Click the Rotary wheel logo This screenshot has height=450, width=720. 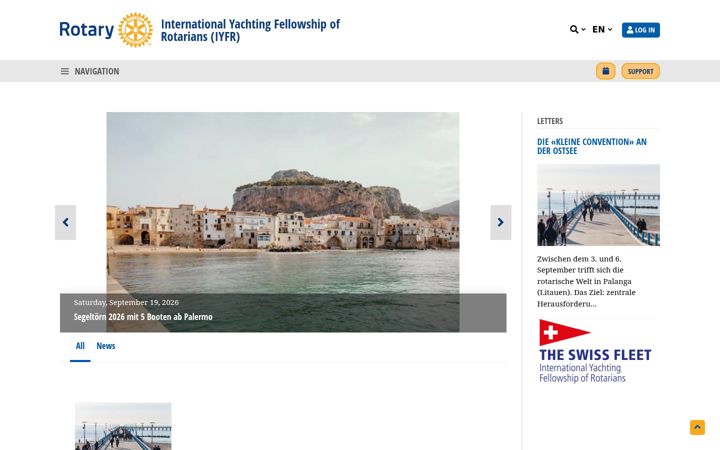135,30
